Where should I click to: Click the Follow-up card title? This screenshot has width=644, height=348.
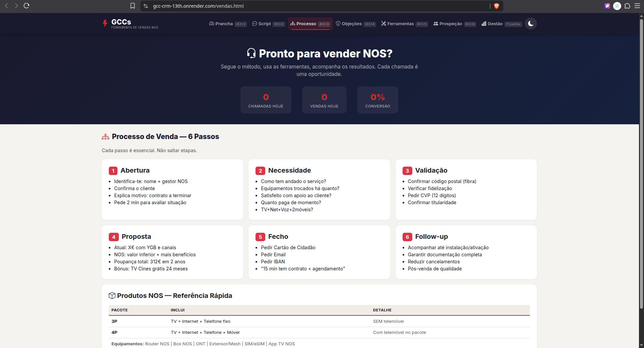[x=431, y=236]
